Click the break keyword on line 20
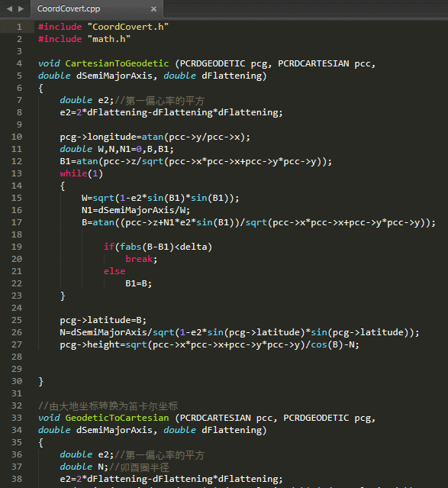Viewport: 448px width, 488px height. tap(139, 259)
